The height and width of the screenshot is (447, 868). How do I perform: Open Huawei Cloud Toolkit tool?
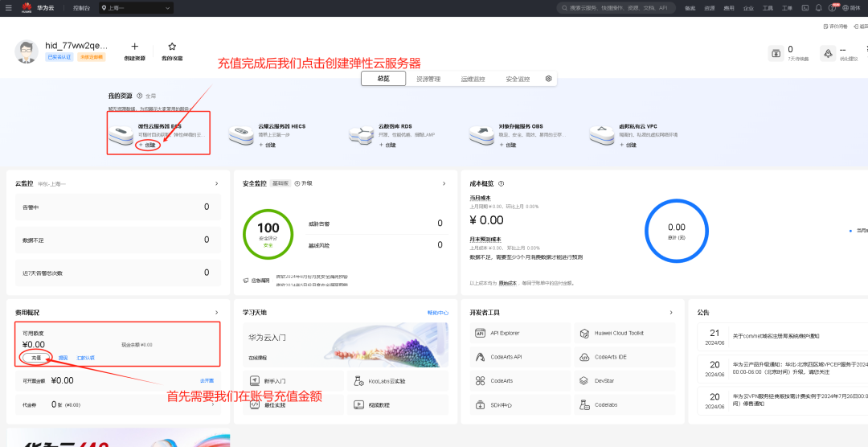[624, 334]
